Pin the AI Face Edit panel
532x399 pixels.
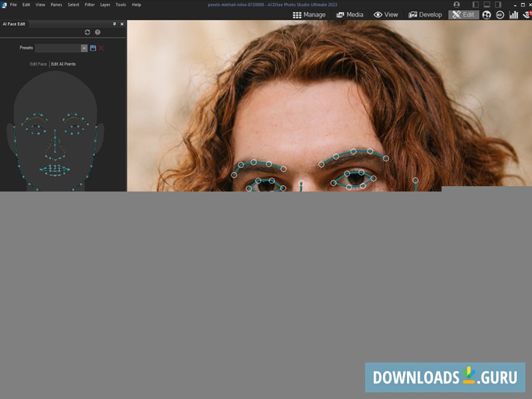click(114, 24)
